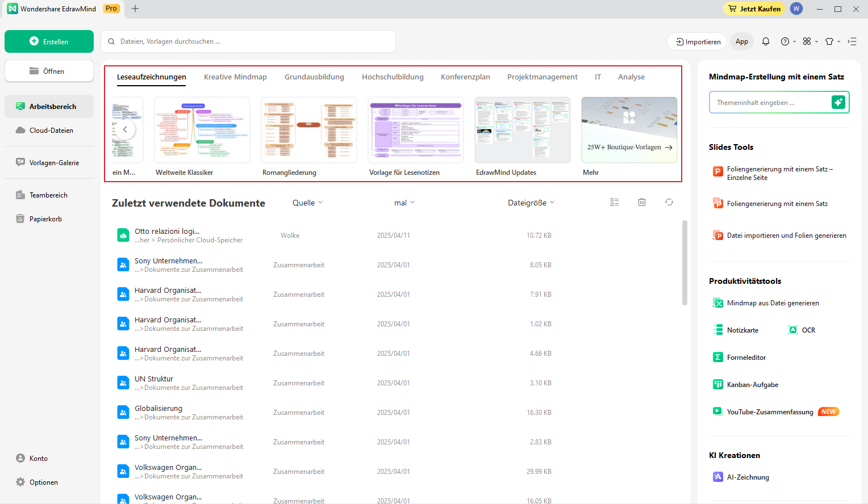Click 25W+ Boutique-Vorlagen Mehr card

tap(629, 130)
